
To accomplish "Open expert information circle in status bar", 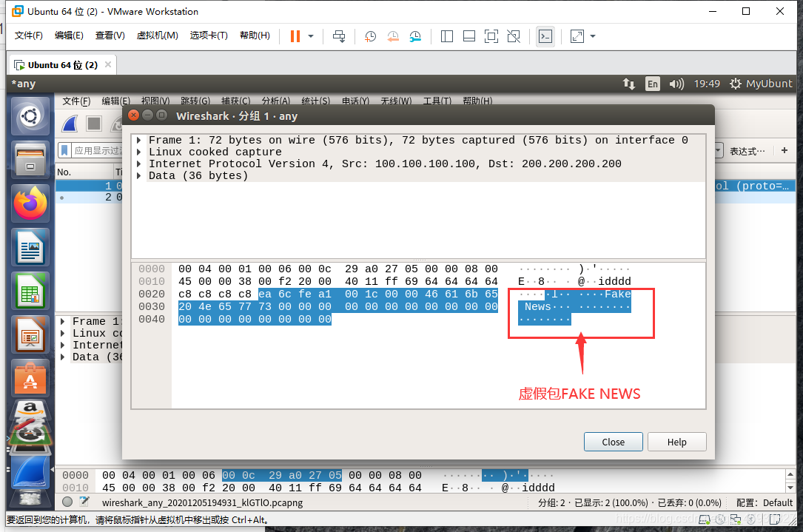I will (x=67, y=502).
